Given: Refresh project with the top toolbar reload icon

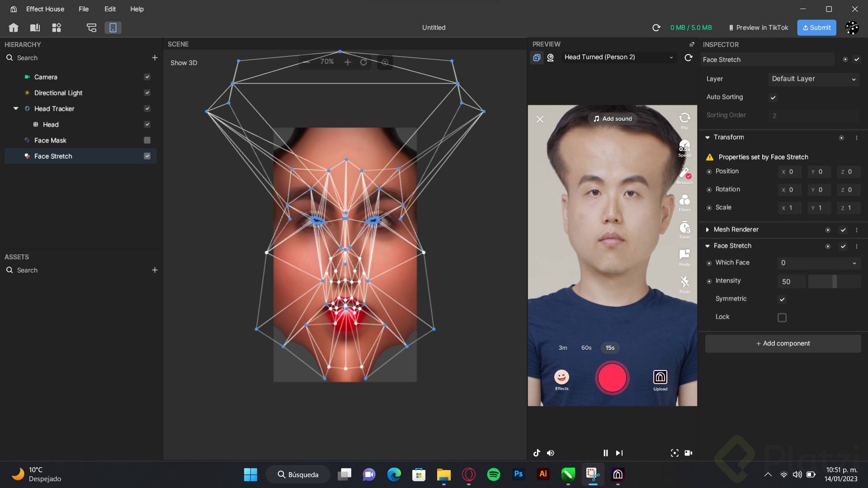Looking at the screenshot, I should coord(656,28).
